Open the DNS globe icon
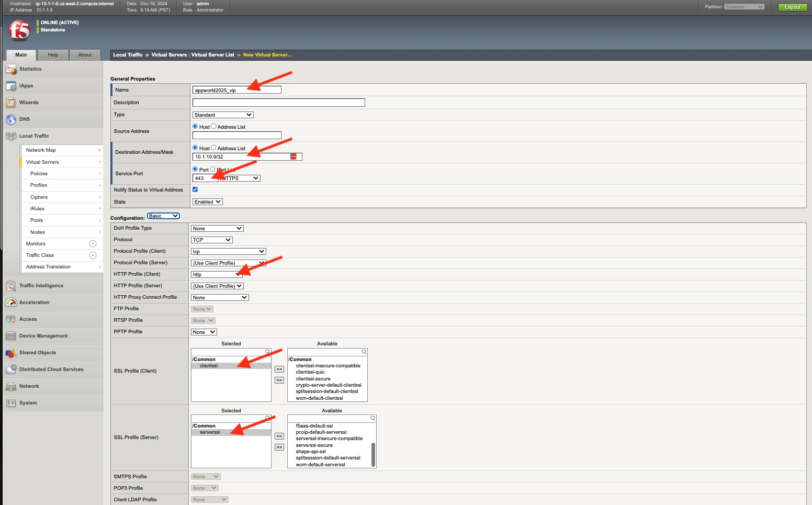Screen dimensions: 812x505 pos(11,119)
